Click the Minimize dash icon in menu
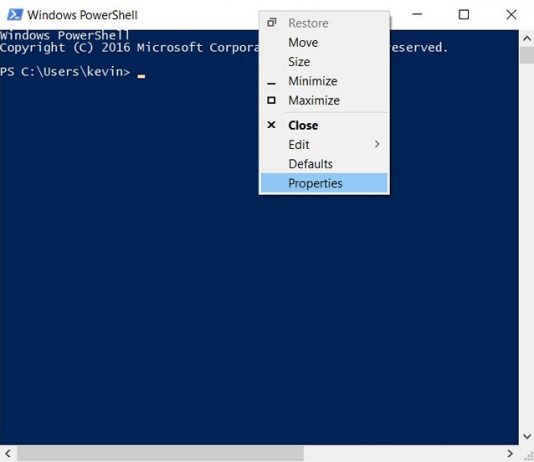 click(x=271, y=83)
